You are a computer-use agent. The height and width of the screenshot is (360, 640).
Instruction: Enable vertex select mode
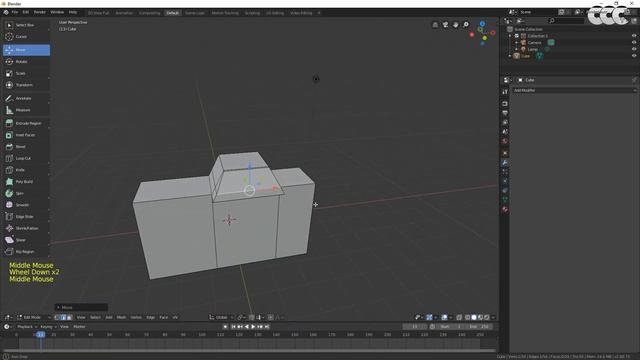[x=57, y=318]
